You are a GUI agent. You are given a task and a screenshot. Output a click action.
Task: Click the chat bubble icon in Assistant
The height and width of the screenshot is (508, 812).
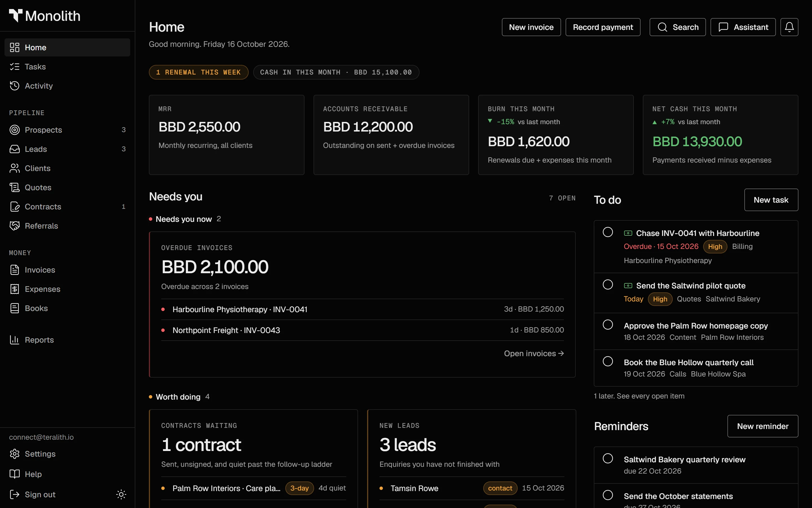pos(723,27)
